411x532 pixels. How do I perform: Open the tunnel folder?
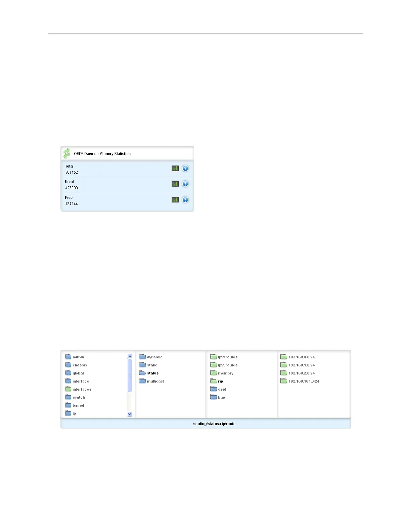pyautogui.click(x=75, y=405)
